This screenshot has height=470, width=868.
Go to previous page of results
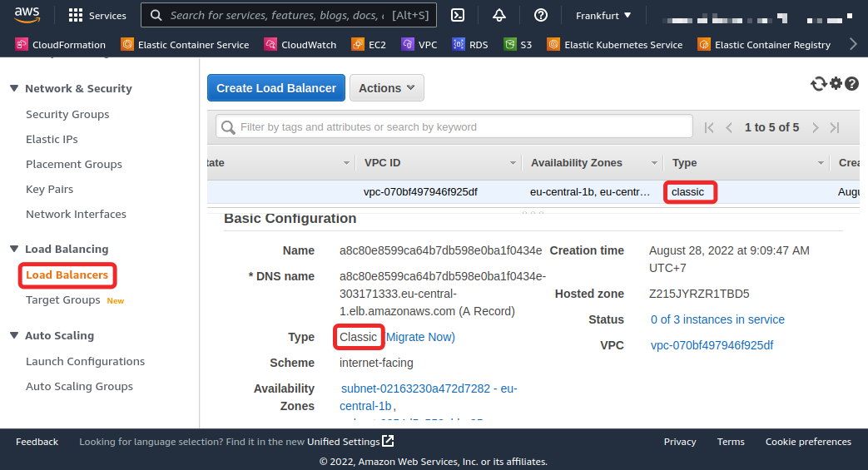[x=729, y=127]
